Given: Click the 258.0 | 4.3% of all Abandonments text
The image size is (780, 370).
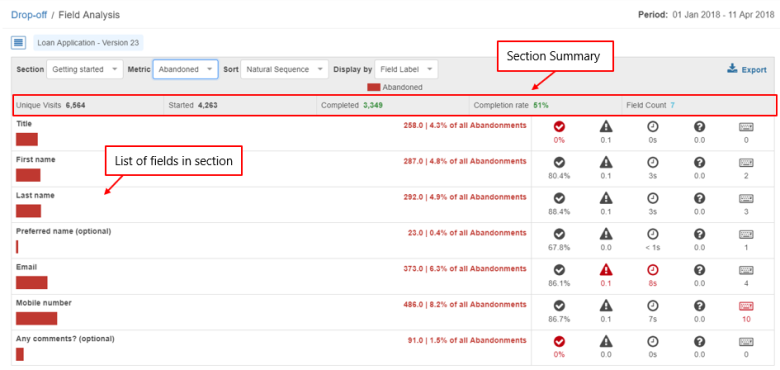Looking at the screenshot, I should [465, 126].
